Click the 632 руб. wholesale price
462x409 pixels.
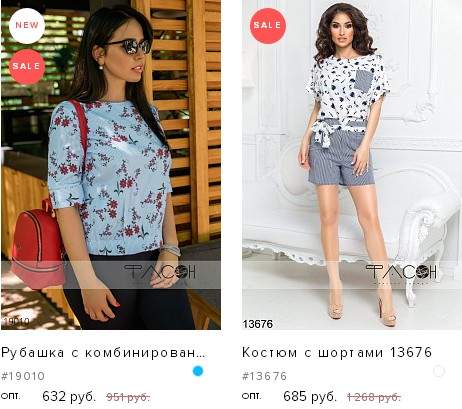69,396
